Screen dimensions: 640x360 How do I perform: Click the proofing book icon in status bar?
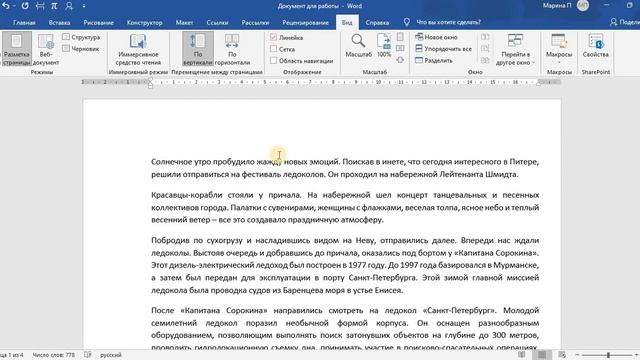[x=88, y=355]
